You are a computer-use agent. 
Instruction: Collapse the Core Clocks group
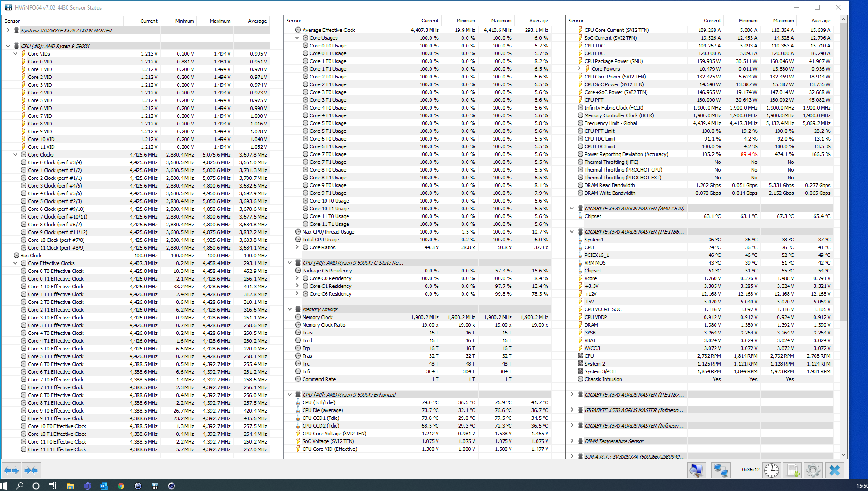click(16, 155)
